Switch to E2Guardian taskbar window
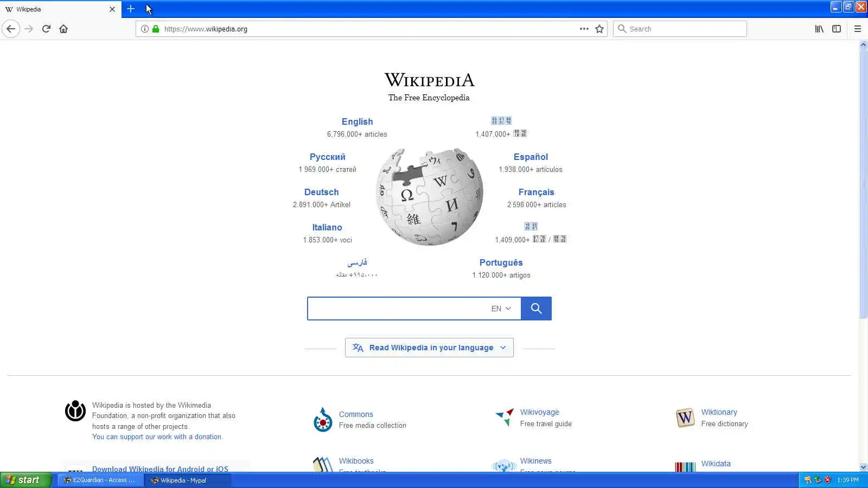This screenshot has height=488, width=868. [100, 480]
